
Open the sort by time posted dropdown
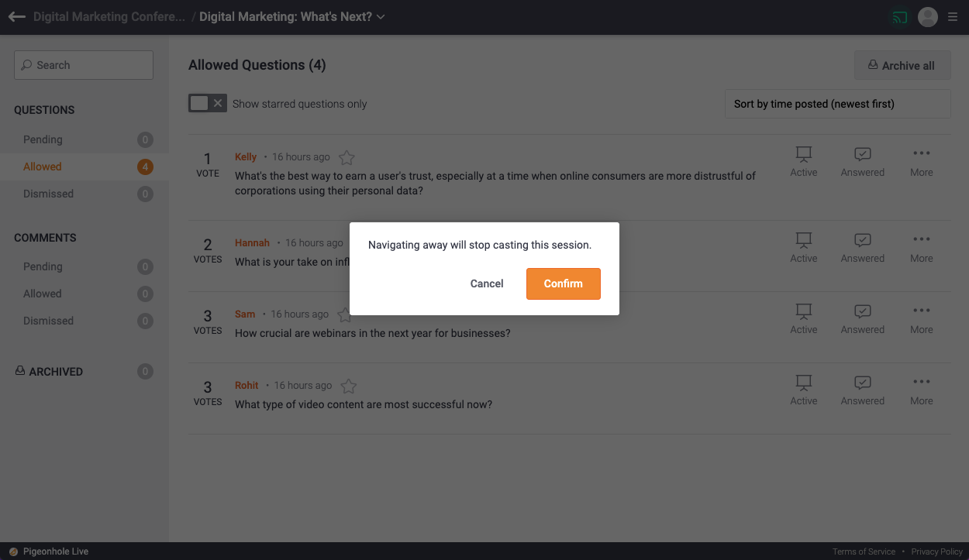pyautogui.click(x=837, y=104)
